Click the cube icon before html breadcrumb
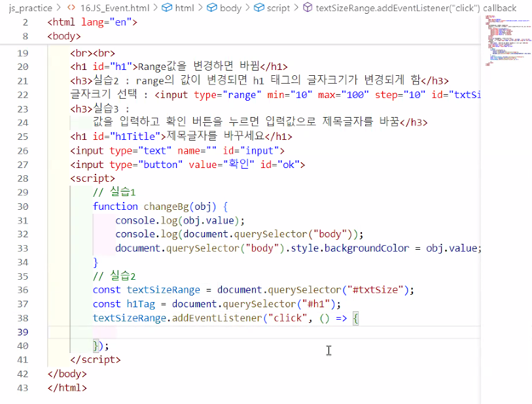 point(167,7)
